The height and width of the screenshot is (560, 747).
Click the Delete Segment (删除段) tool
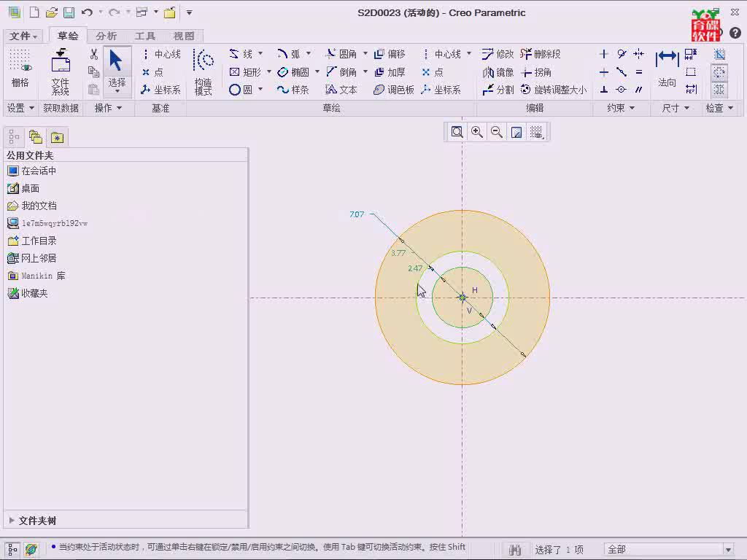tap(541, 54)
